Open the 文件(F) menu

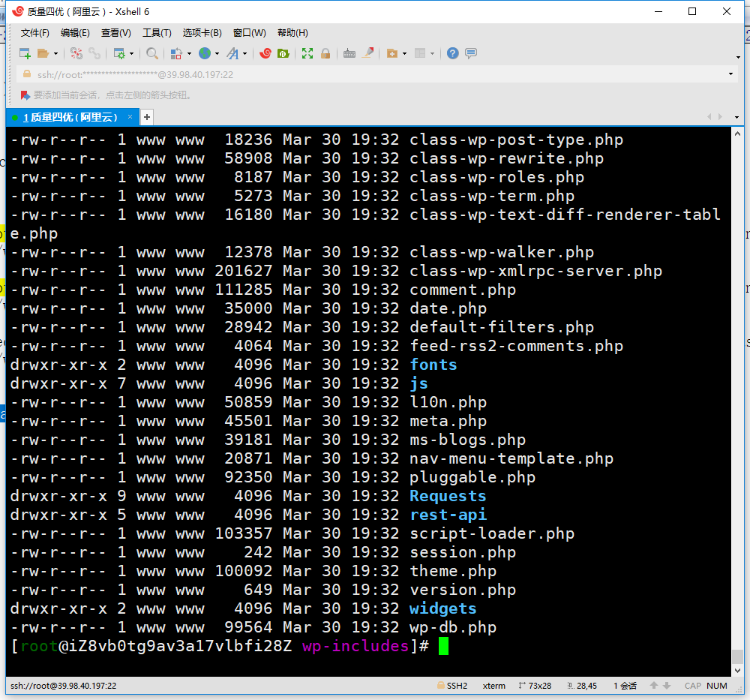[x=34, y=33]
